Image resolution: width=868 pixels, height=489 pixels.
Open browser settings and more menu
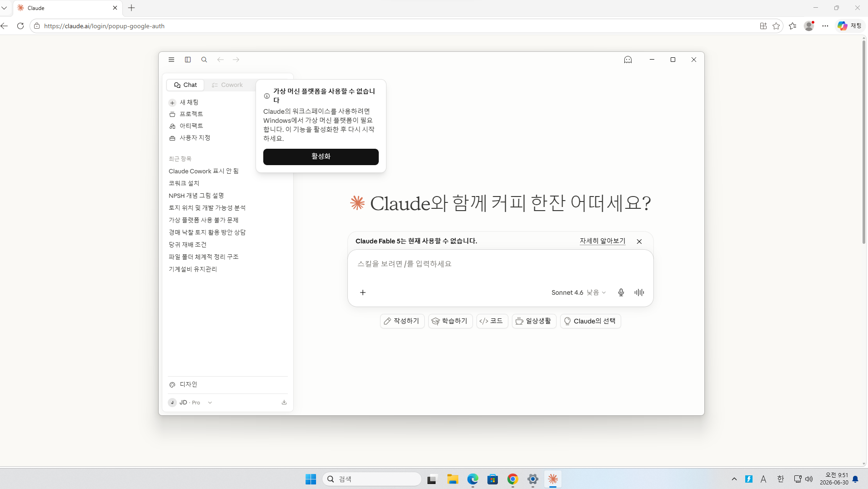(825, 26)
